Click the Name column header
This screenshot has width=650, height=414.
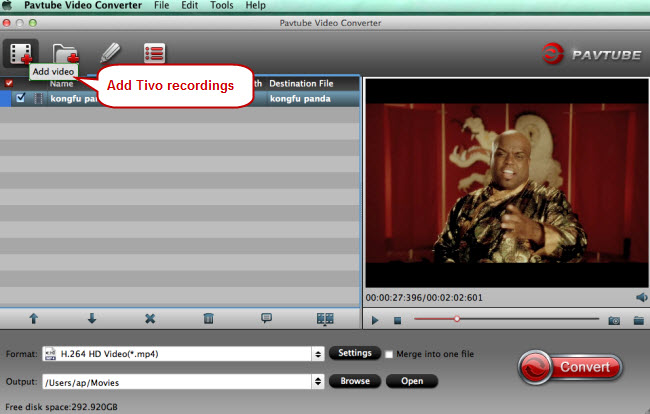(x=61, y=83)
